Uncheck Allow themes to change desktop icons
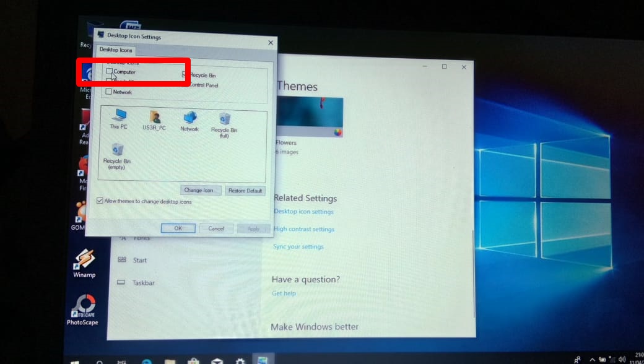644x364 pixels. point(100,201)
